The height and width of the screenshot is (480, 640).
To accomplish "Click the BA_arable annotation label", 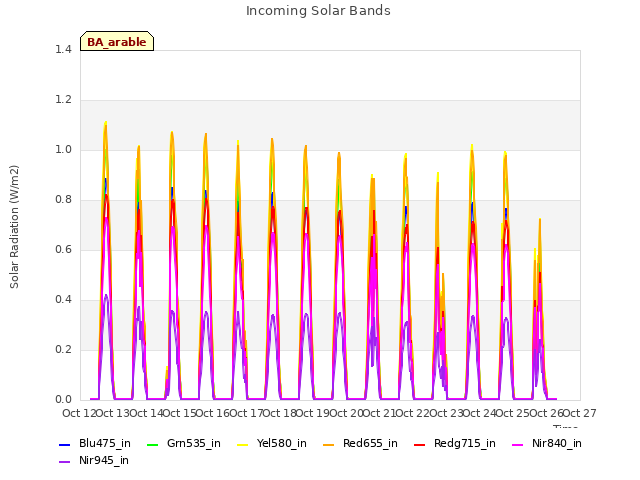I will tap(117, 42).
